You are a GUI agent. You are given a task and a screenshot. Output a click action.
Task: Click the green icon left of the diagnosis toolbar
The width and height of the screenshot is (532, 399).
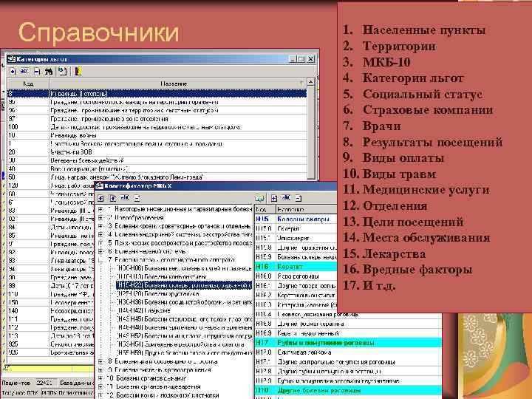[260, 198]
